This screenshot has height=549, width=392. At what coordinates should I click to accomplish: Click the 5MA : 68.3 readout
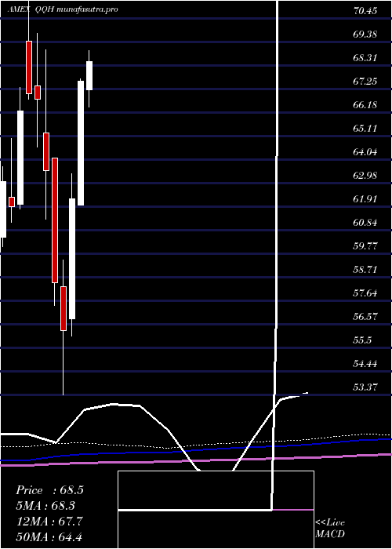(x=45, y=506)
